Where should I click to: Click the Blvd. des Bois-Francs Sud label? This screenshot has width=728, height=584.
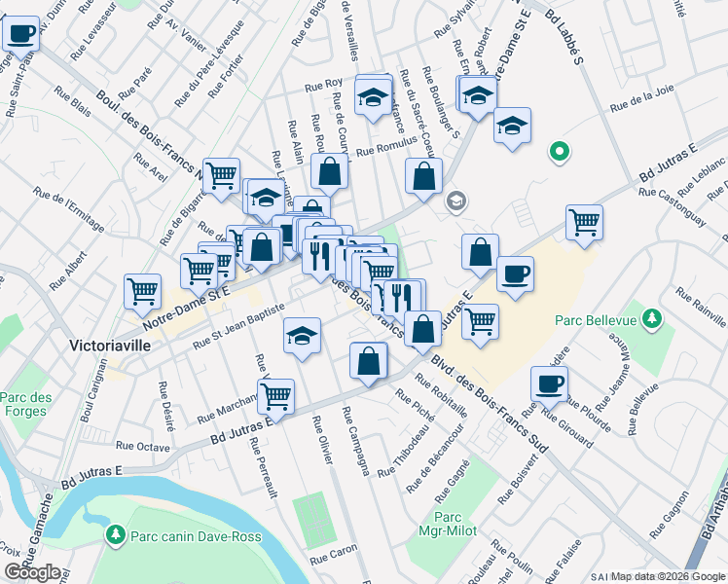[x=490, y=404]
